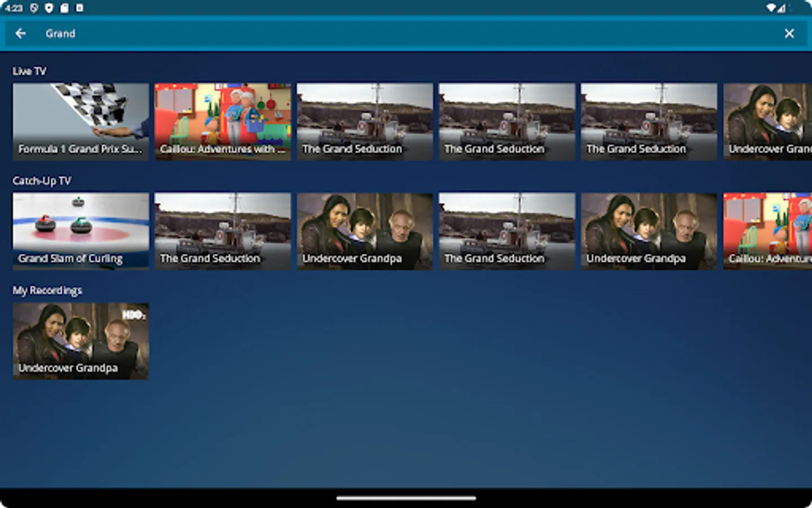Tap the Wi-Fi status icon
The width and height of the screenshot is (812, 508).
771,8
